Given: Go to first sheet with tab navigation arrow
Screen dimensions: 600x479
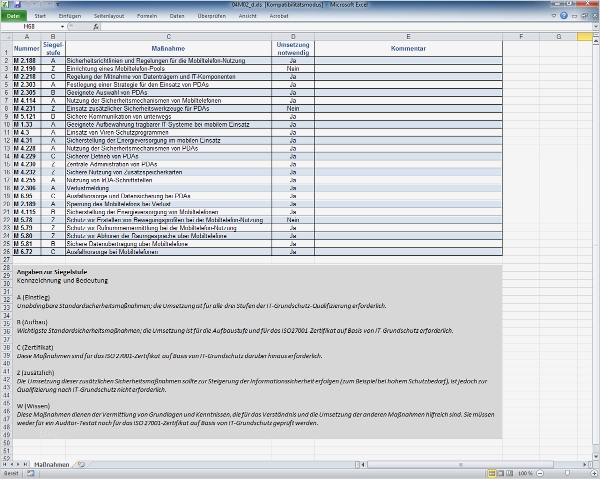Looking at the screenshot, I should tap(5, 464).
